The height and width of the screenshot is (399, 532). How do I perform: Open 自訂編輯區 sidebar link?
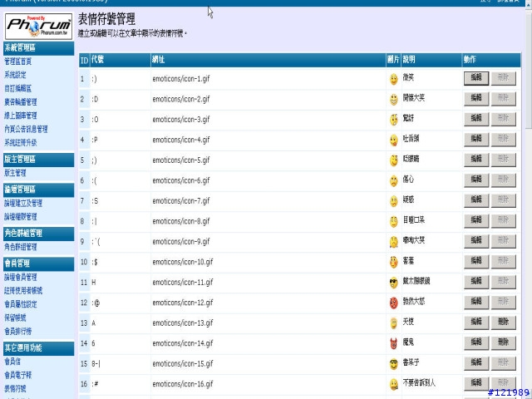point(18,89)
